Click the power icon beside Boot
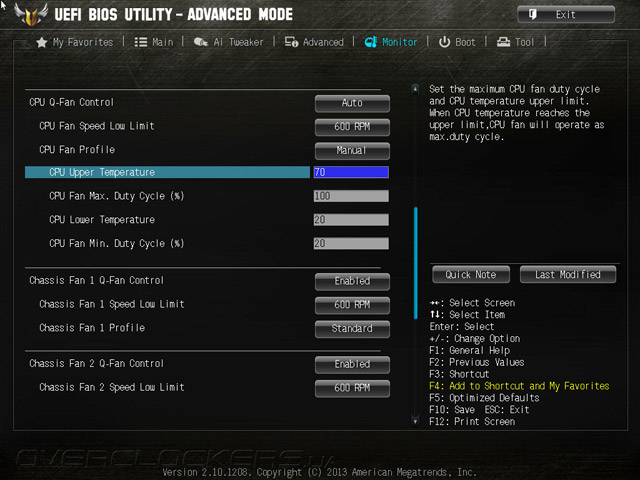This screenshot has height=480, width=640. tap(444, 42)
